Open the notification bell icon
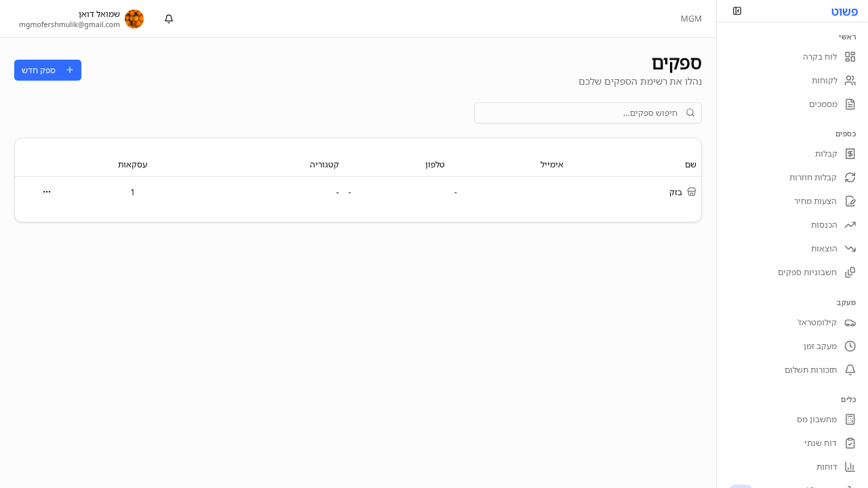 pos(168,18)
